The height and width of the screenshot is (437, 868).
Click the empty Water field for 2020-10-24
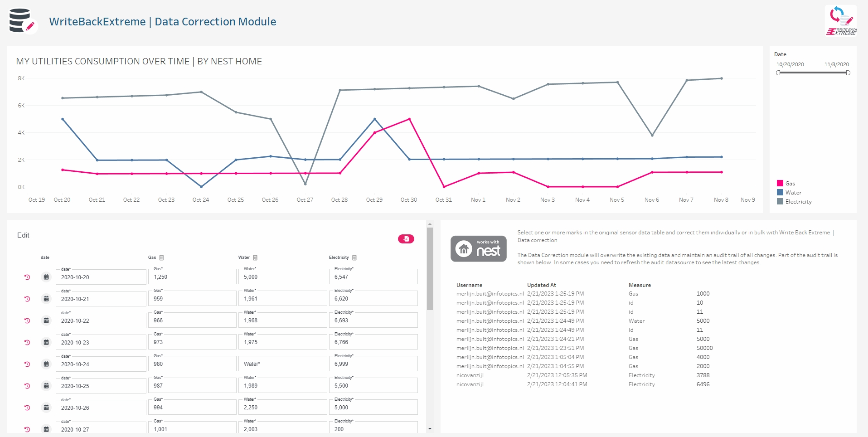(x=282, y=364)
